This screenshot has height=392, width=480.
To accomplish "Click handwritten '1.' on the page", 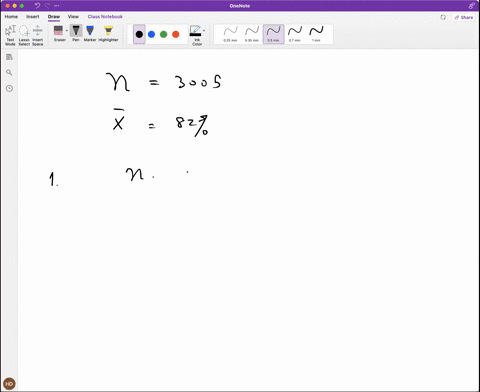I will pyautogui.click(x=53, y=179).
